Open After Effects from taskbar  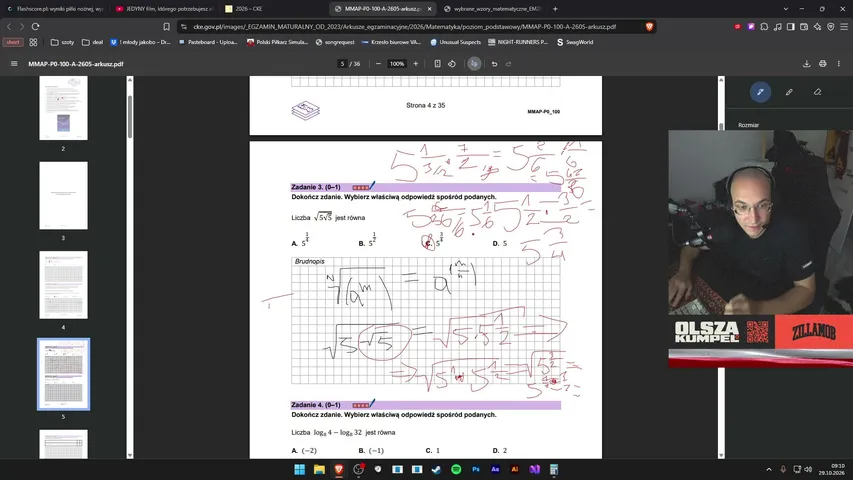coord(495,469)
